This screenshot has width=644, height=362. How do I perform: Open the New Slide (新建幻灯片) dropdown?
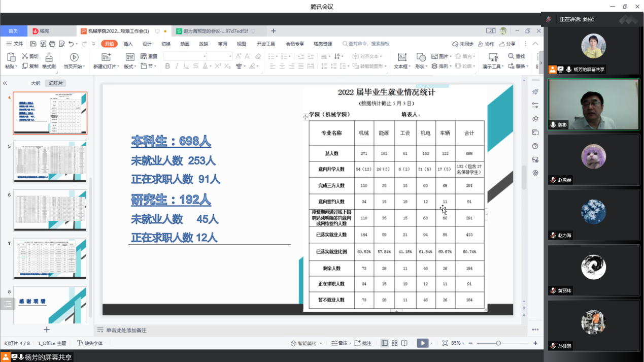point(107,67)
